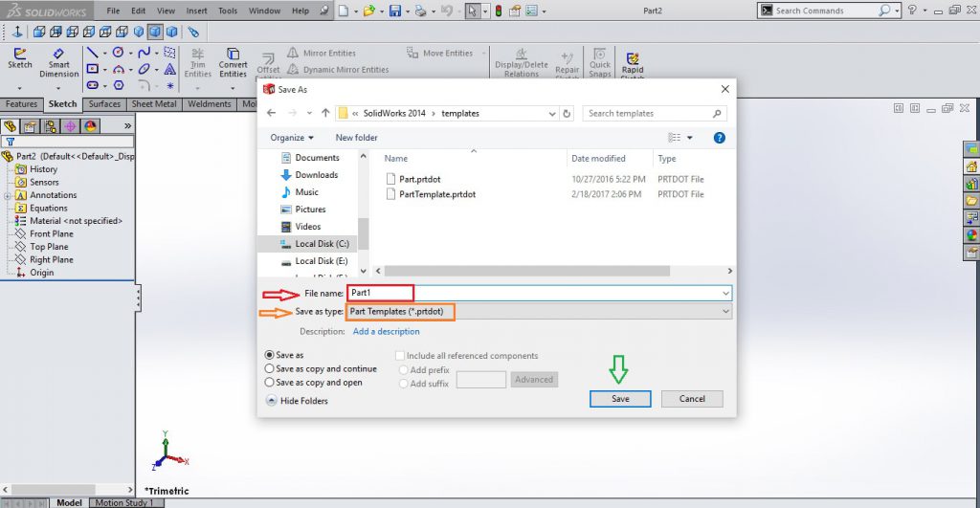
Task: Click the File name input field
Action: pos(539,293)
